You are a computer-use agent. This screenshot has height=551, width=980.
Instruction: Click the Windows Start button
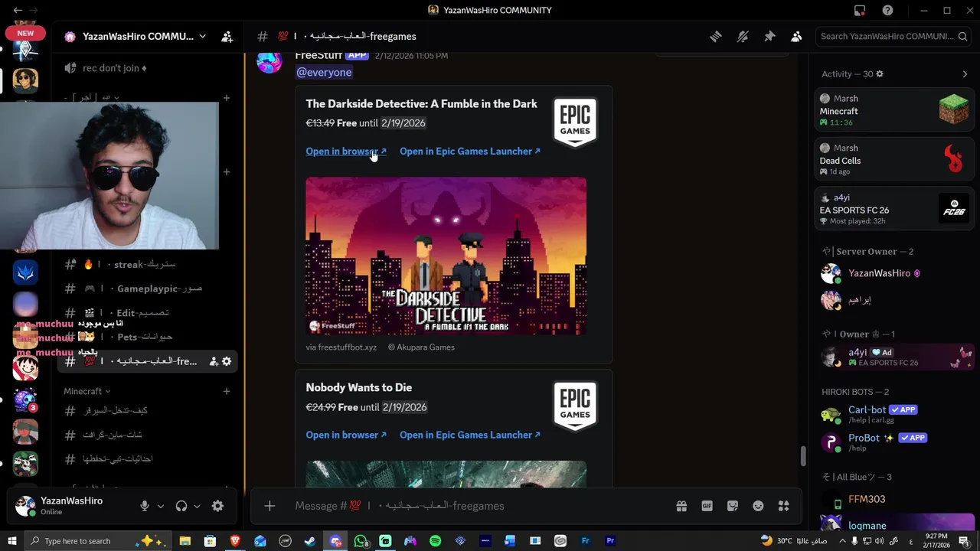coord(12,541)
